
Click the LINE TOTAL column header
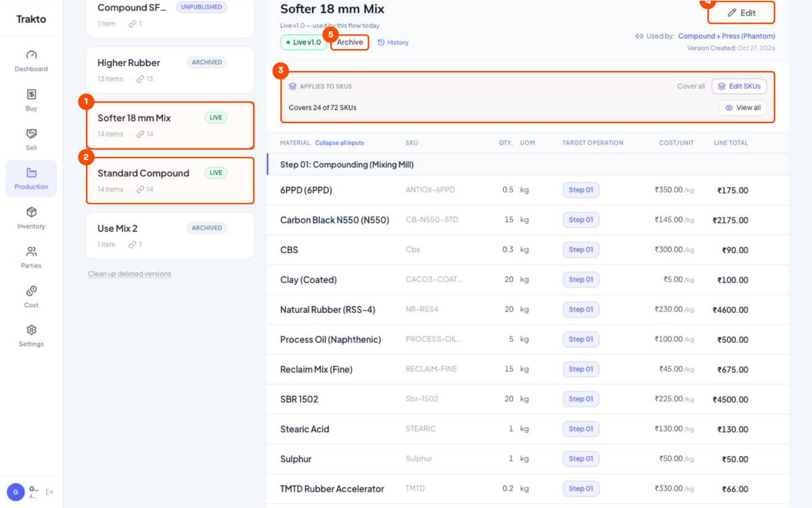click(x=731, y=143)
